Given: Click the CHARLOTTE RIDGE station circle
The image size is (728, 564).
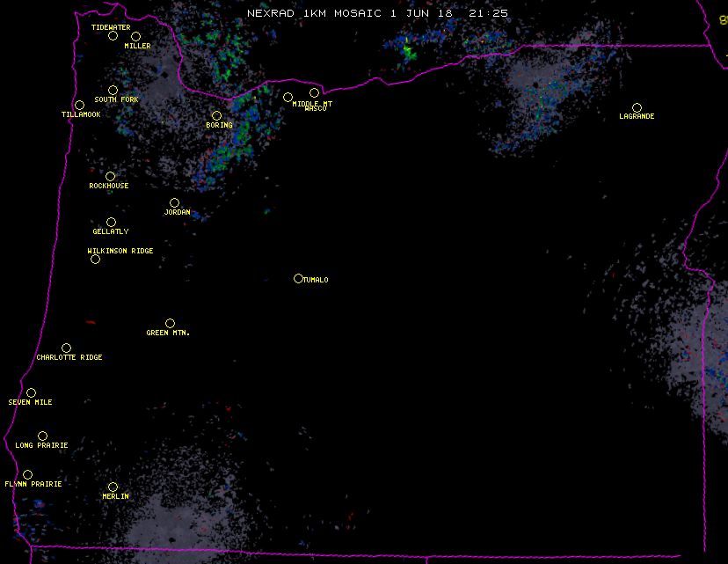Looking at the screenshot, I should [x=66, y=348].
